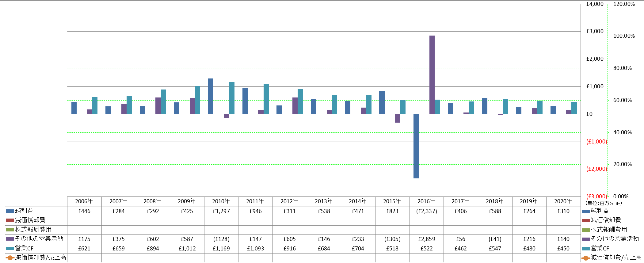
Task: Click the 2013年 operating CF value £684
Action: 324,249
